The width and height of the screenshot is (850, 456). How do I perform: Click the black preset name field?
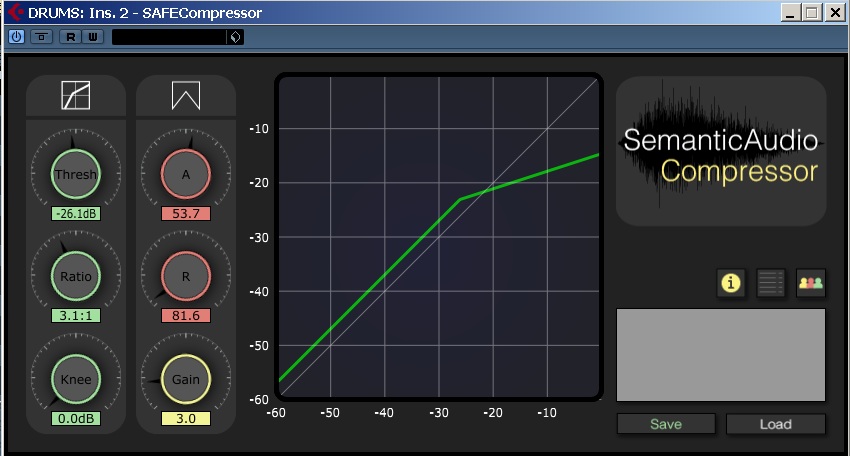(x=169, y=37)
